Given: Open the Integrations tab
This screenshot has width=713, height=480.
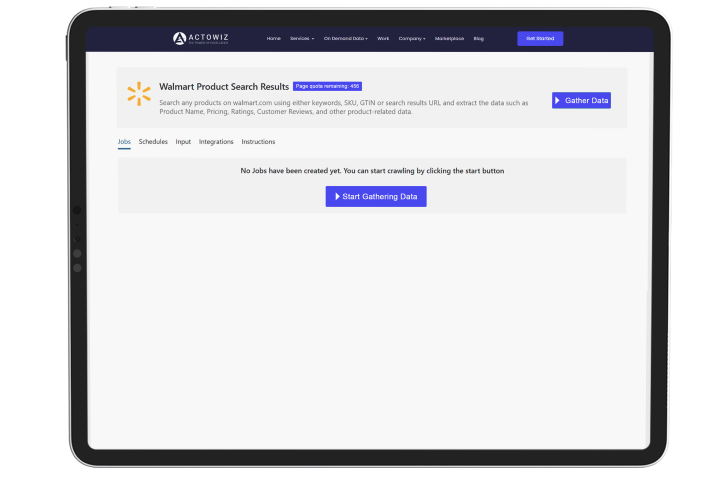Looking at the screenshot, I should click(x=216, y=142).
